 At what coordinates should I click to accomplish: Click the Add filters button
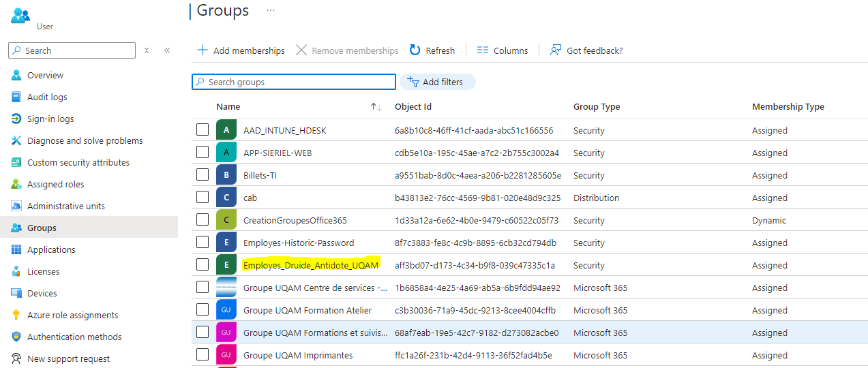click(x=437, y=82)
